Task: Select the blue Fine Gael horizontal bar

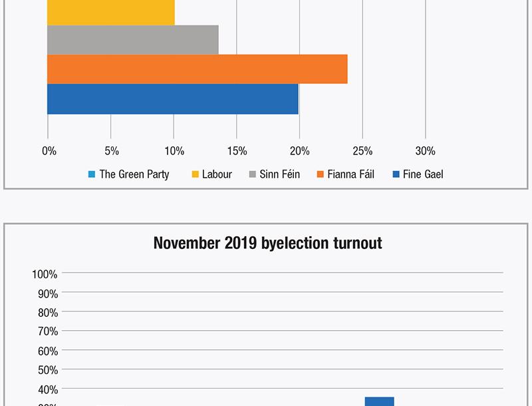Action: click(x=173, y=99)
